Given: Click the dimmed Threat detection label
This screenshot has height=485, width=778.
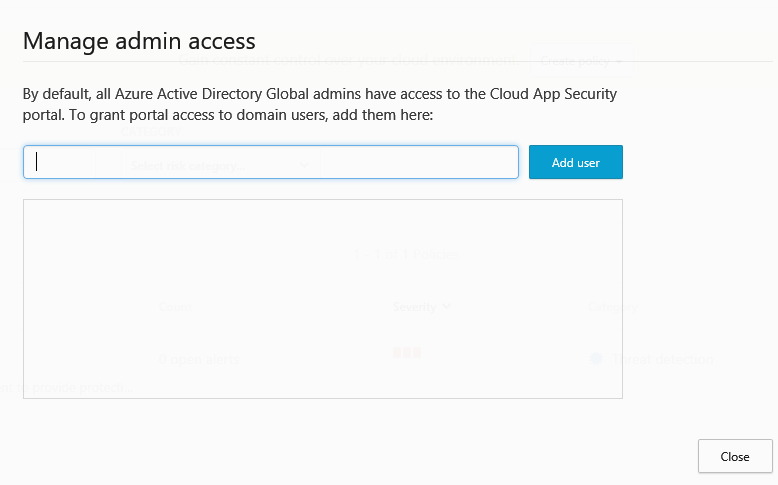Looking at the screenshot, I should 662,359.
